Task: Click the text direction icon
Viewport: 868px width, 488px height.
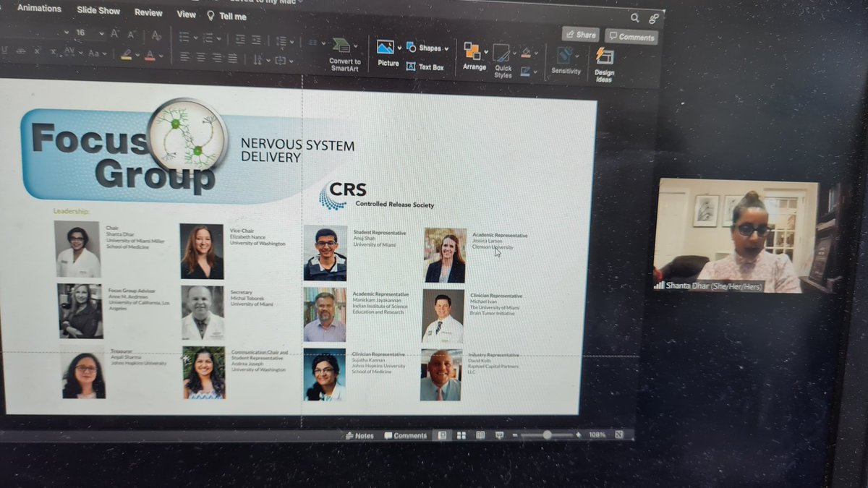Action: point(258,59)
